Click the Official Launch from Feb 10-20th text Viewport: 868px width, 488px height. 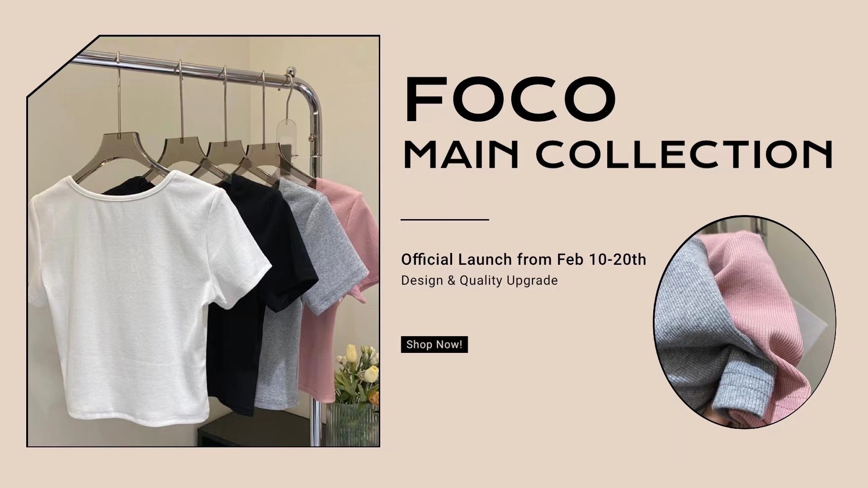(x=524, y=259)
